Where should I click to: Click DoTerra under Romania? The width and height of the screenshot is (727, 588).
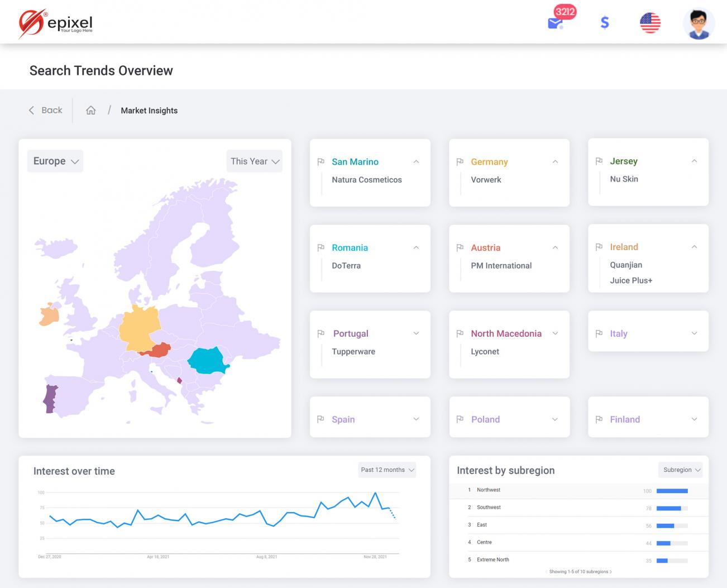346,266
